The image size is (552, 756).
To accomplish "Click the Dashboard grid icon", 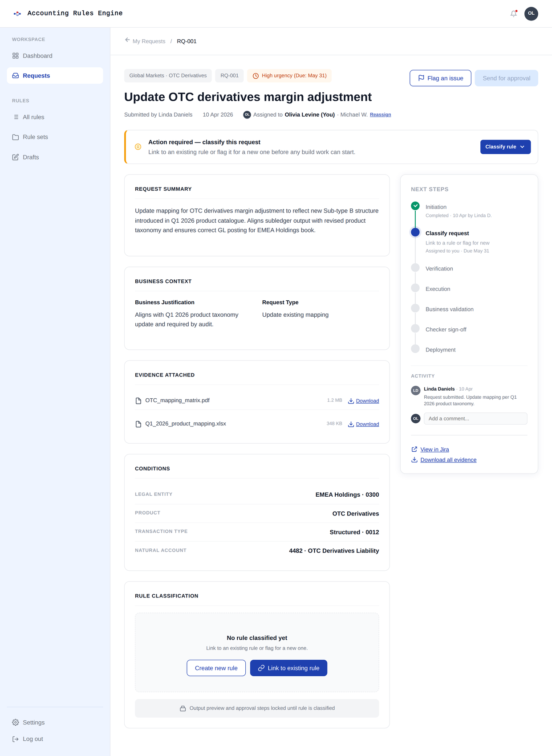I will point(16,56).
